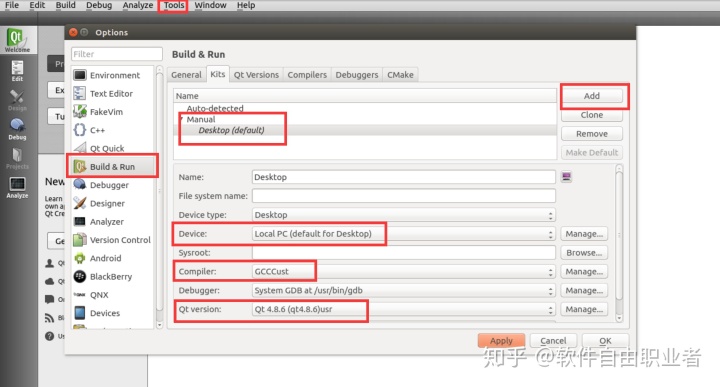
Task: Select Build & Run category
Action: pyautogui.click(x=112, y=166)
